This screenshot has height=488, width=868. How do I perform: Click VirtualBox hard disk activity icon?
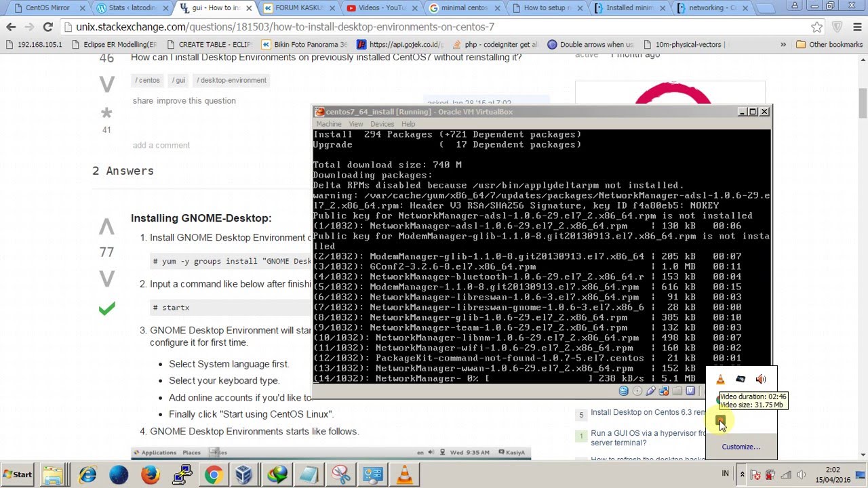point(624,391)
